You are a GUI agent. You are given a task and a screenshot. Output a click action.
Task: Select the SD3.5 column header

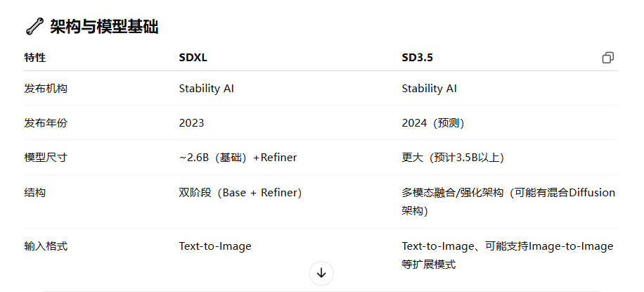coord(418,58)
